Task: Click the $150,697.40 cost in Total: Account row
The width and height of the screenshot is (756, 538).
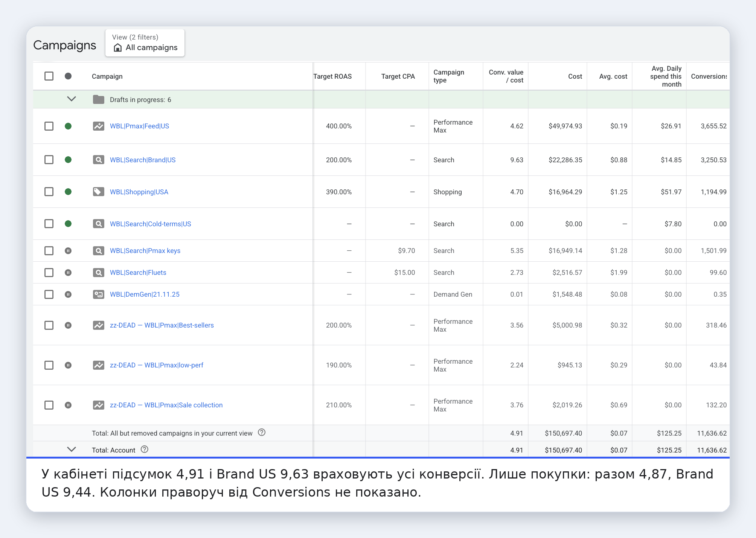Action: point(564,450)
